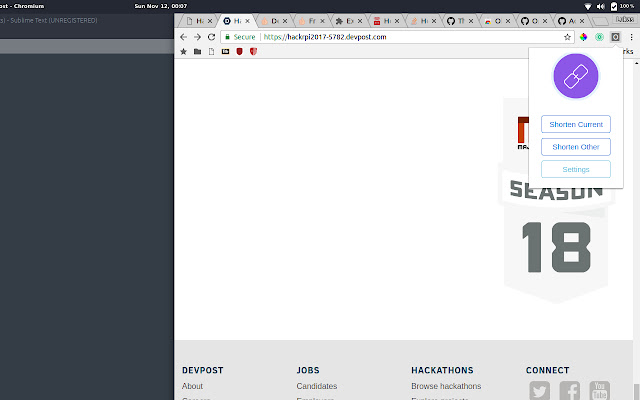Open Devpost YouTube channel icon
Viewport: 640px width, 400px height.
coord(600,390)
